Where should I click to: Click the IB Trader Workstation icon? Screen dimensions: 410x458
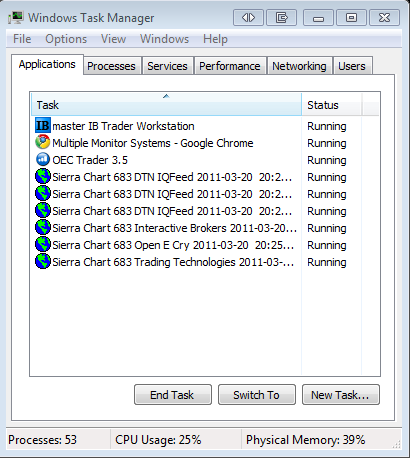43,126
